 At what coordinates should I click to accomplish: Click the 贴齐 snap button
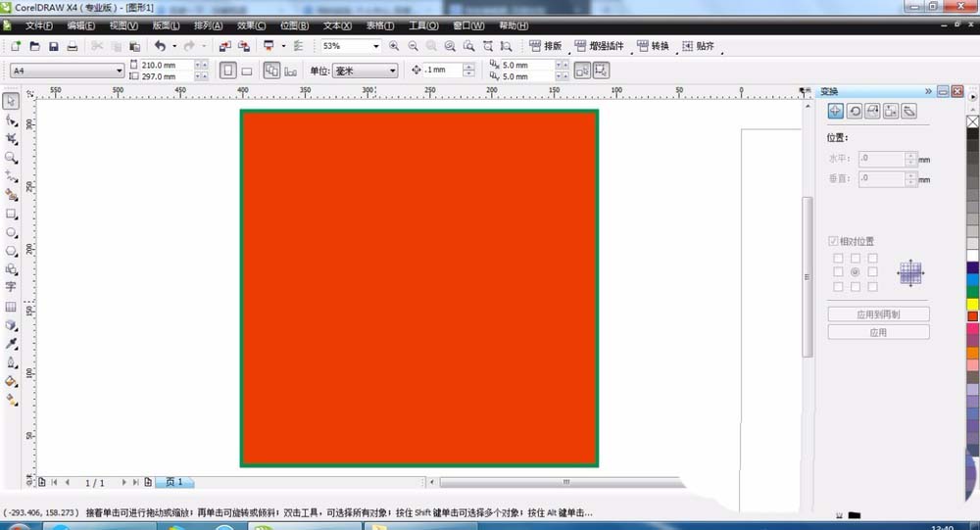click(x=698, y=46)
